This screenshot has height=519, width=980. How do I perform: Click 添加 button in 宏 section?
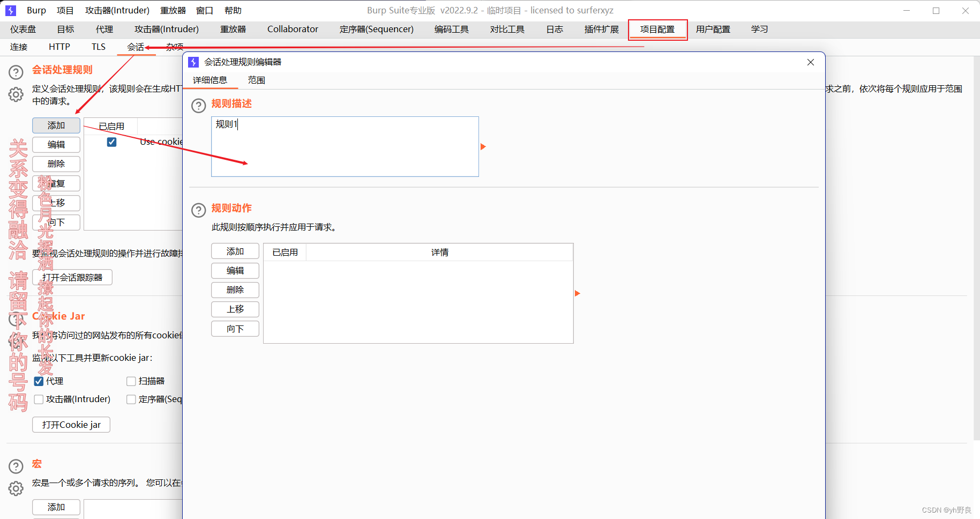click(x=56, y=507)
